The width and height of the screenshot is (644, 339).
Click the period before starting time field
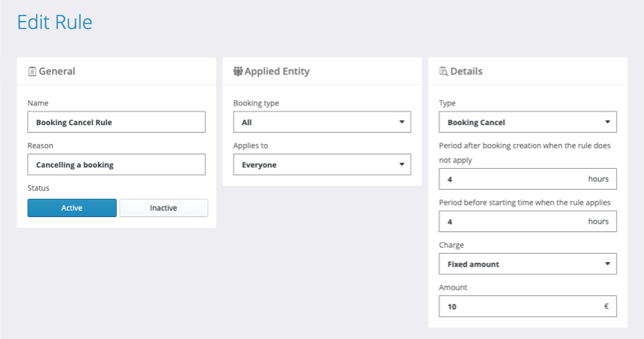[x=512, y=221]
